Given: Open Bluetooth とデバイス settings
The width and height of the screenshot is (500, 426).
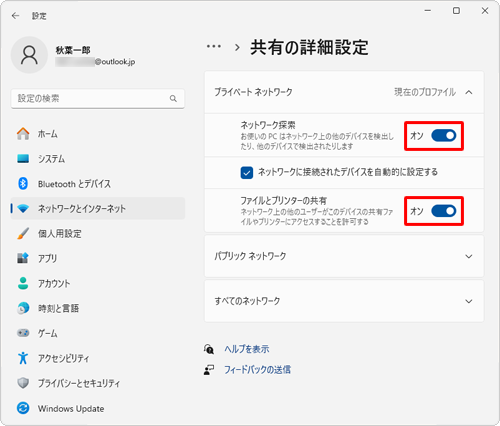Looking at the screenshot, I should (x=98, y=184).
